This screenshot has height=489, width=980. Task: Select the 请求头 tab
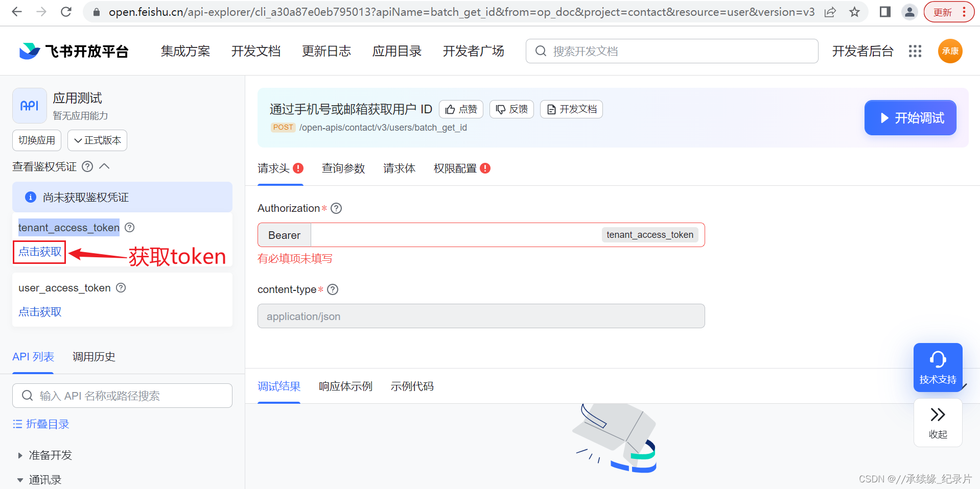click(x=281, y=168)
